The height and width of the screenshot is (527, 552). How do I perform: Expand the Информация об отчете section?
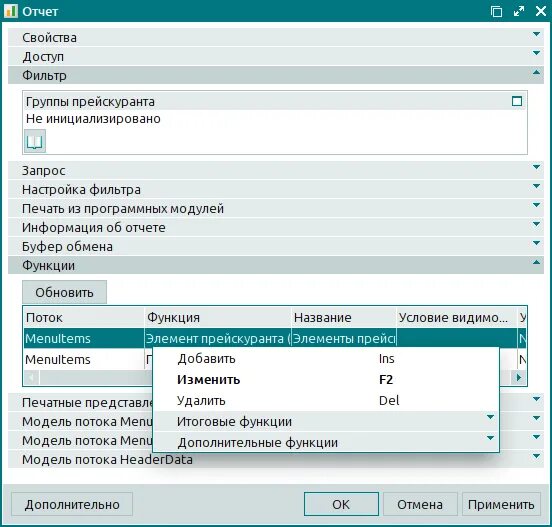(276, 227)
